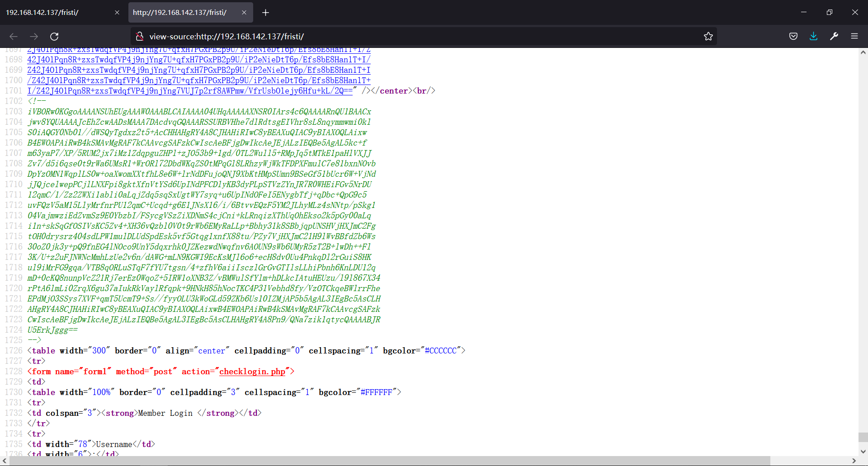Click comment line starting m63yaP7/XP
The image size is (868, 466).
pyautogui.click(x=199, y=153)
